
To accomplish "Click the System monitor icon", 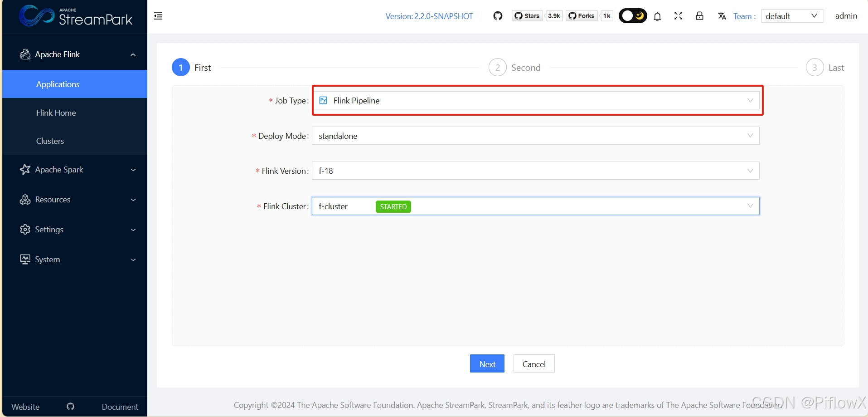I will (25, 260).
